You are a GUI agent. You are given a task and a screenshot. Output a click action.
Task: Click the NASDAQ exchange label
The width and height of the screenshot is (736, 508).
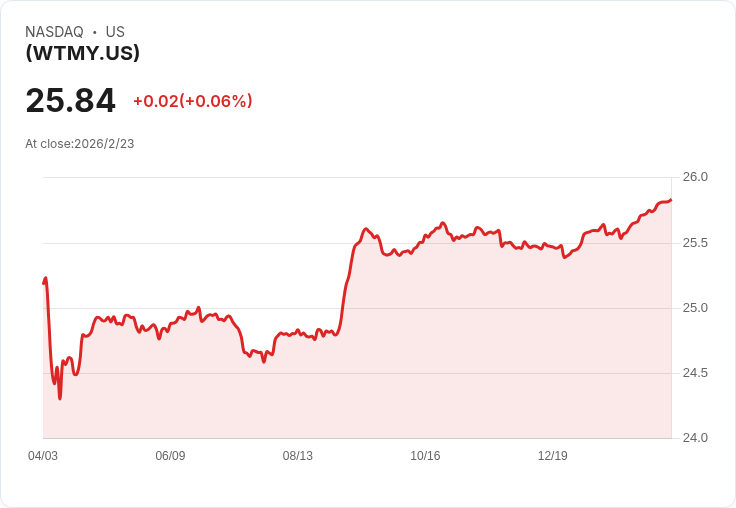[54, 32]
